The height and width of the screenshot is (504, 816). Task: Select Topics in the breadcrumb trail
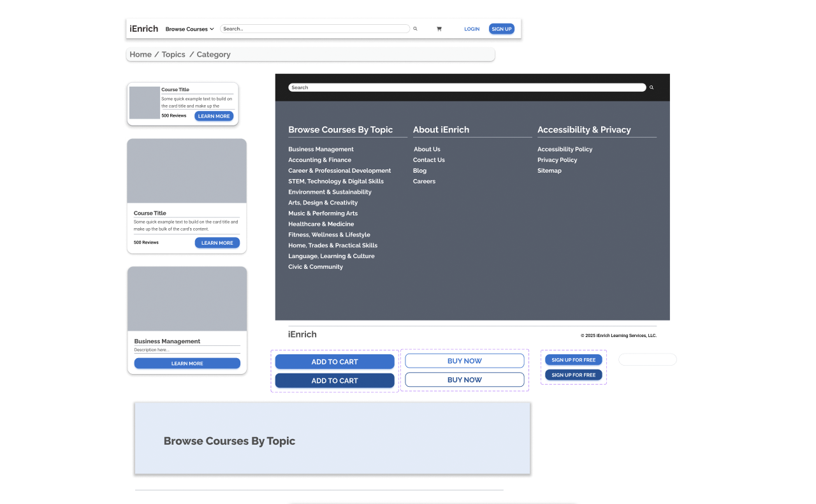click(x=173, y=54)
